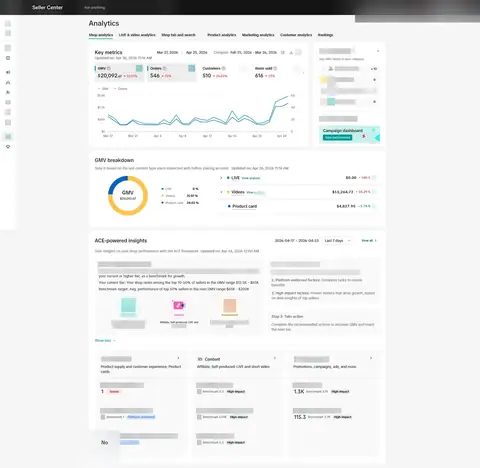Click the info icon beside Orders
480x468 pixels.
tap(164, 68)
